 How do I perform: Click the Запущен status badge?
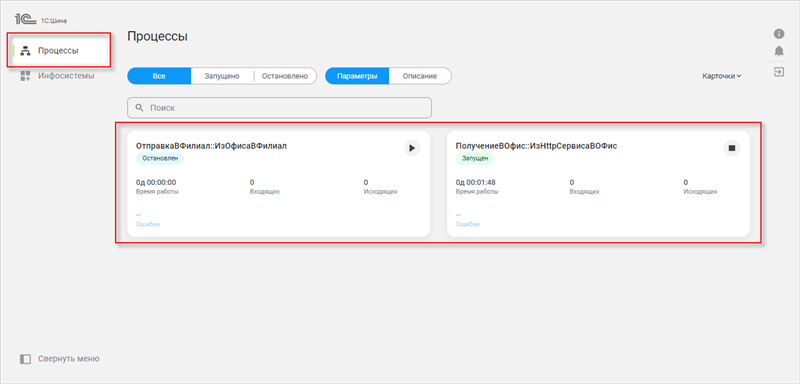474,159
